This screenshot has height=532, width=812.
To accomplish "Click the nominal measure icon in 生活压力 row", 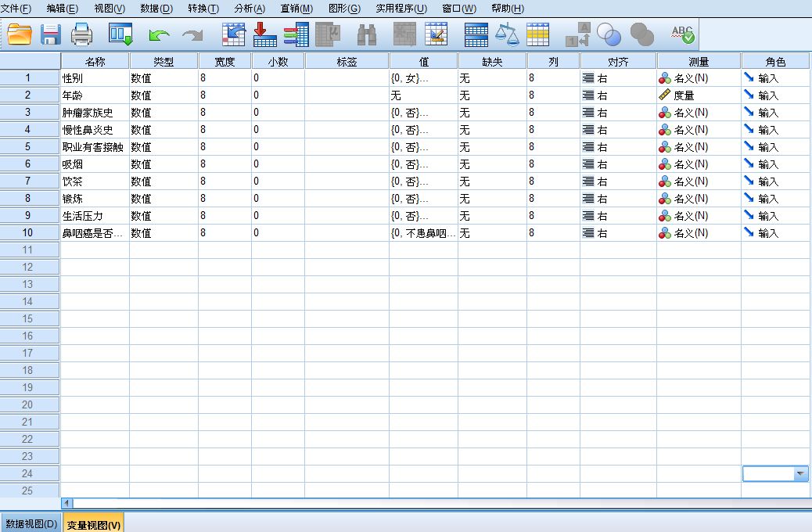I will 665,216.
